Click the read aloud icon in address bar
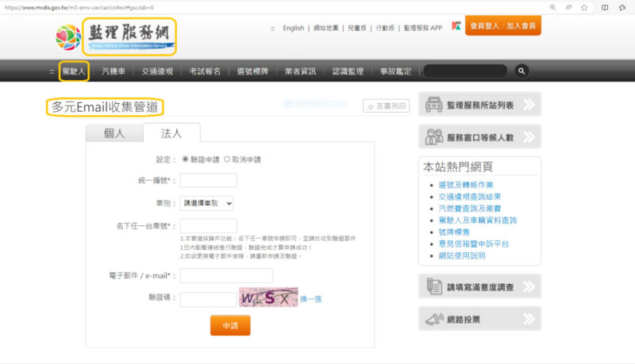The image size is (635, 364). tap(568, 7)
